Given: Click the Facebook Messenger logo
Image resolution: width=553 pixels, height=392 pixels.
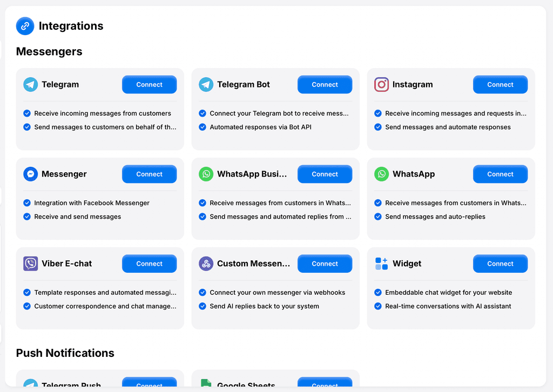Looking at the screenshot, I should (x=30, y=174).
